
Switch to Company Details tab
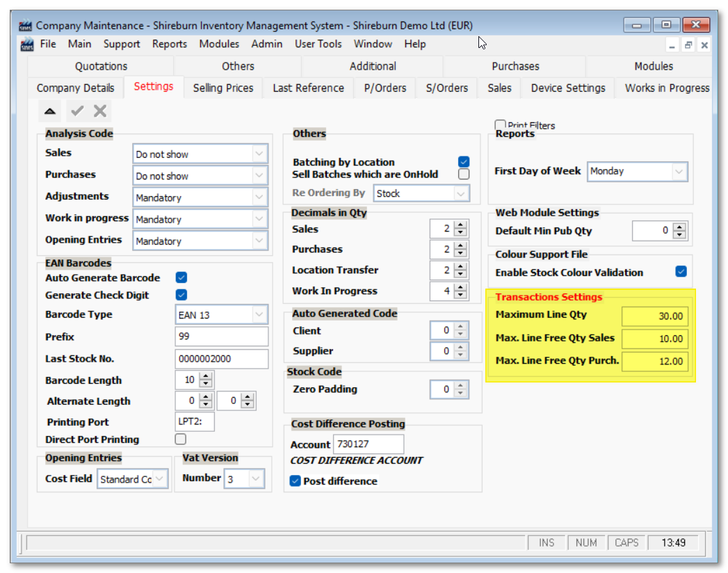click(75, 88)
